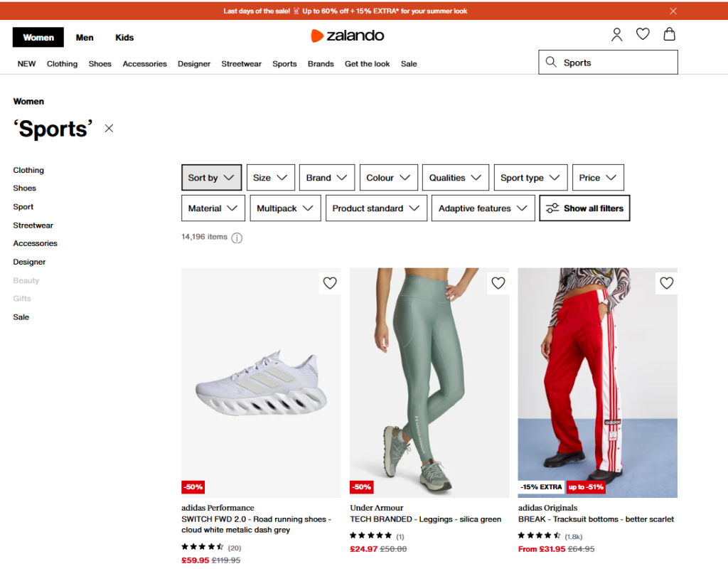Open Get the look menu item
Viewport: 728px width, 569px height.
click(x=368, y=63)
